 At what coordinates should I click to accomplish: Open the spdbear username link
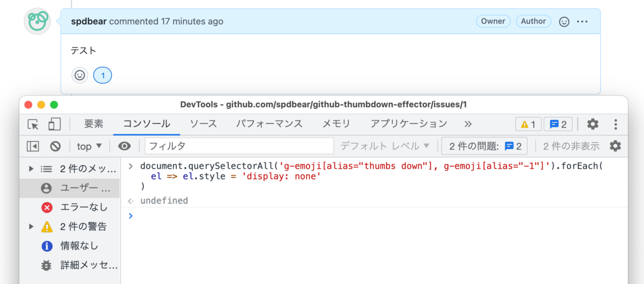coord(89,21)
